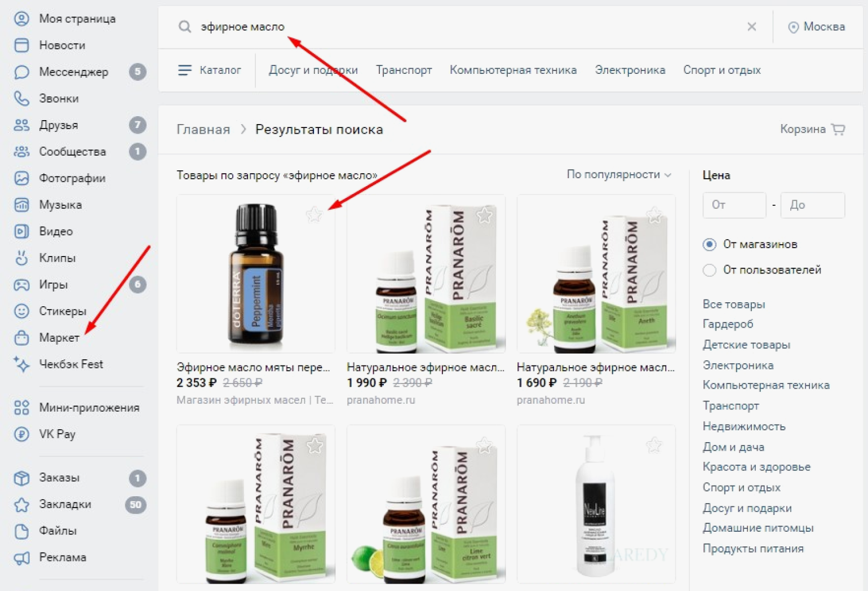Open Сообщества communities icon
Image resolution: width=868 pixels, height=591 pixels.
21,151
